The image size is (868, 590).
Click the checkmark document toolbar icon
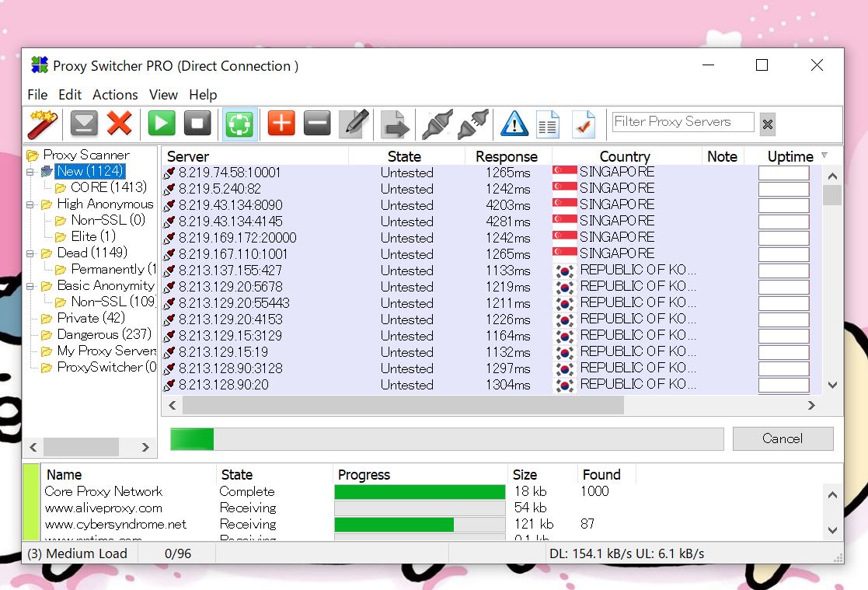click(x=584, y=124)
